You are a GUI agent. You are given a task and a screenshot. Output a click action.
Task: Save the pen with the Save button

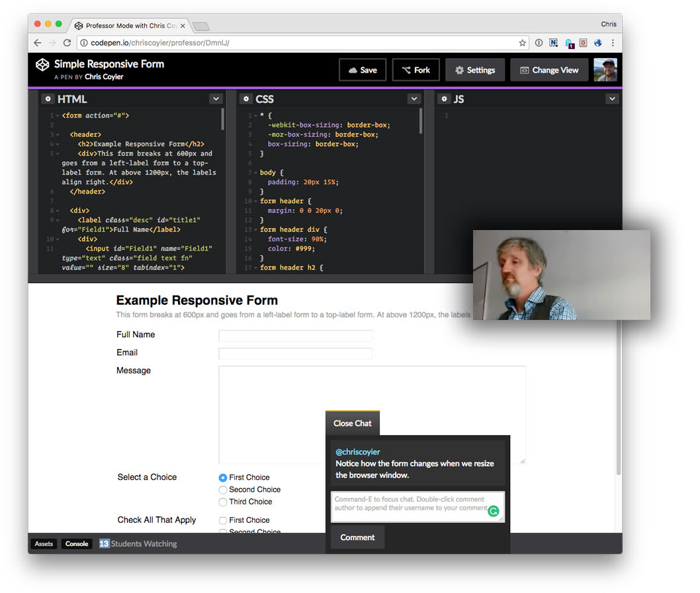pos(362,69)
